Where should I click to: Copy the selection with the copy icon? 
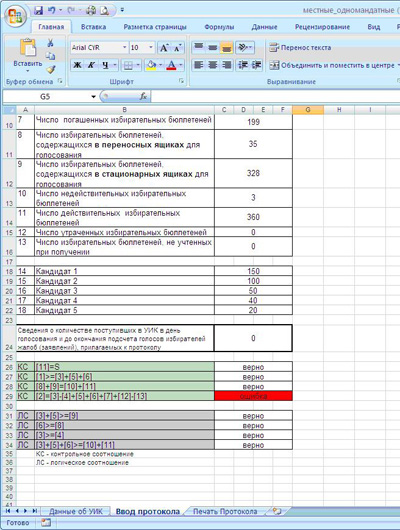coord(50,56)
